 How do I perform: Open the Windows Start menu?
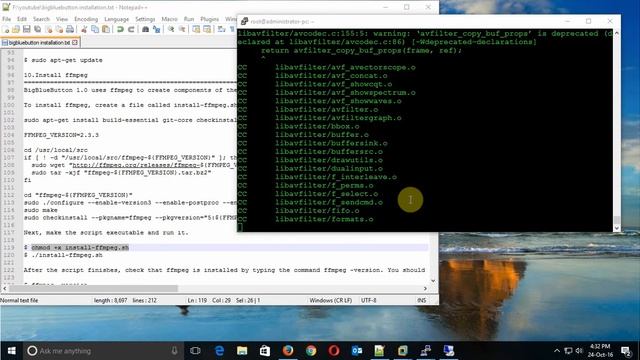click(x=11, y=351)
